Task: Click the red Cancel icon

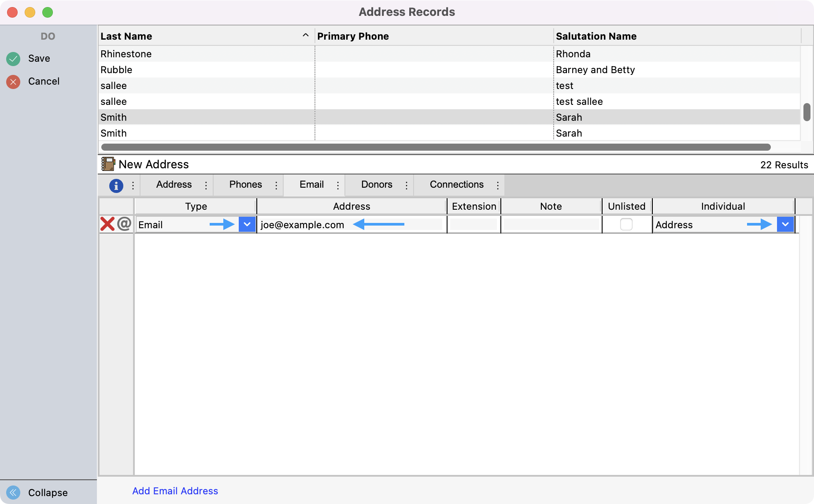Action: [13, 82]
